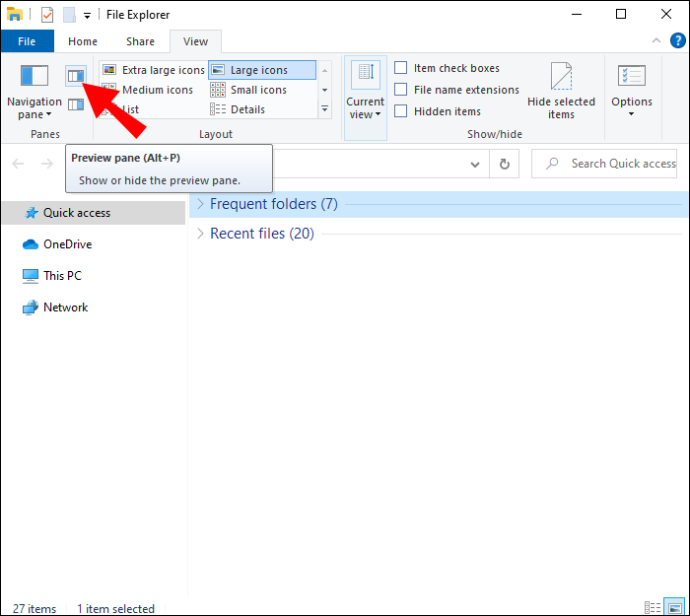Select Extra large icons layout
Screen dimensions: 690x616
(x=154, y=70)
